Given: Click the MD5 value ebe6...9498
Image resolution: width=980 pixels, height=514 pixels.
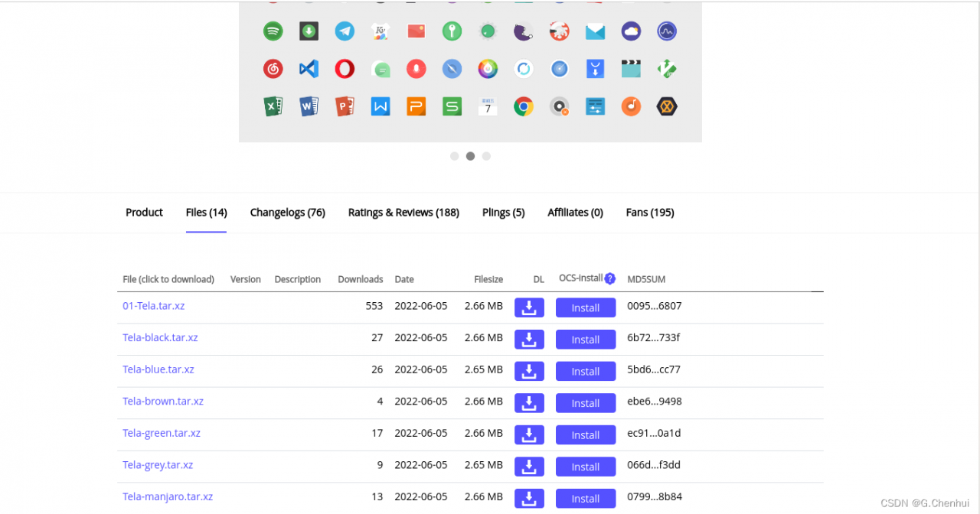Looking at the screenshot, I should click(654, 401).
